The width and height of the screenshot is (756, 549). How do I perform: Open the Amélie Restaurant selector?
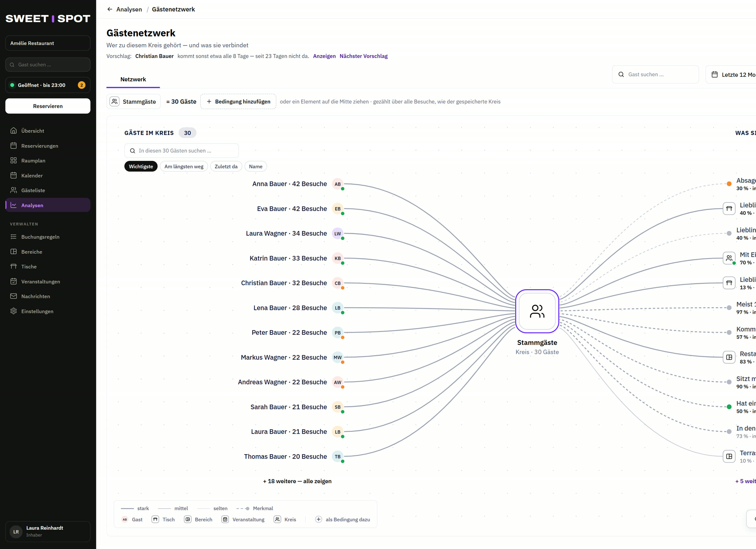click(x=48, y=43)
